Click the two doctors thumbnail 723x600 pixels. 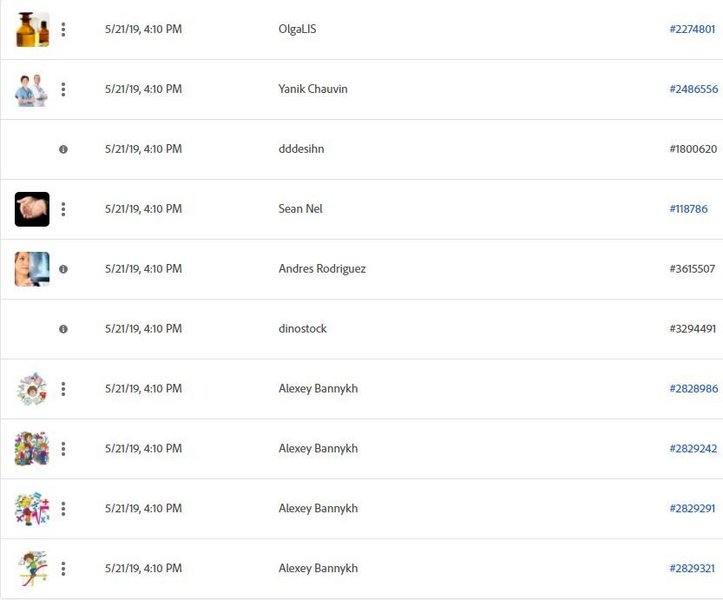31,90
